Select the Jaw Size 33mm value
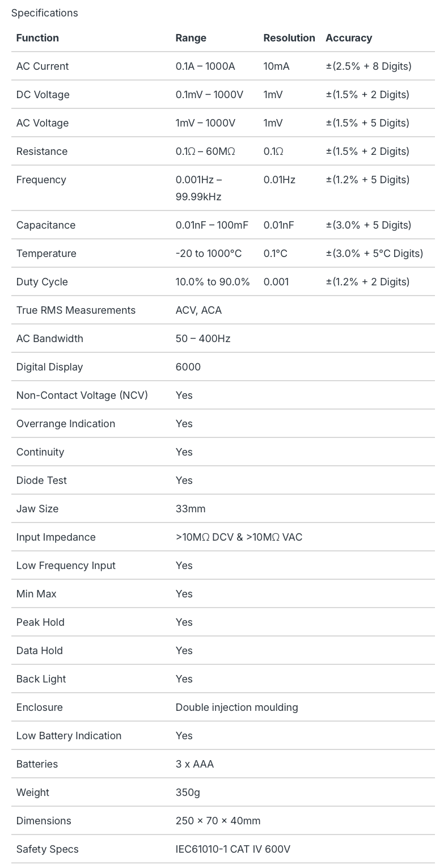Image resolution: width=448 pixels, height=868 pixels. point(191,509)
